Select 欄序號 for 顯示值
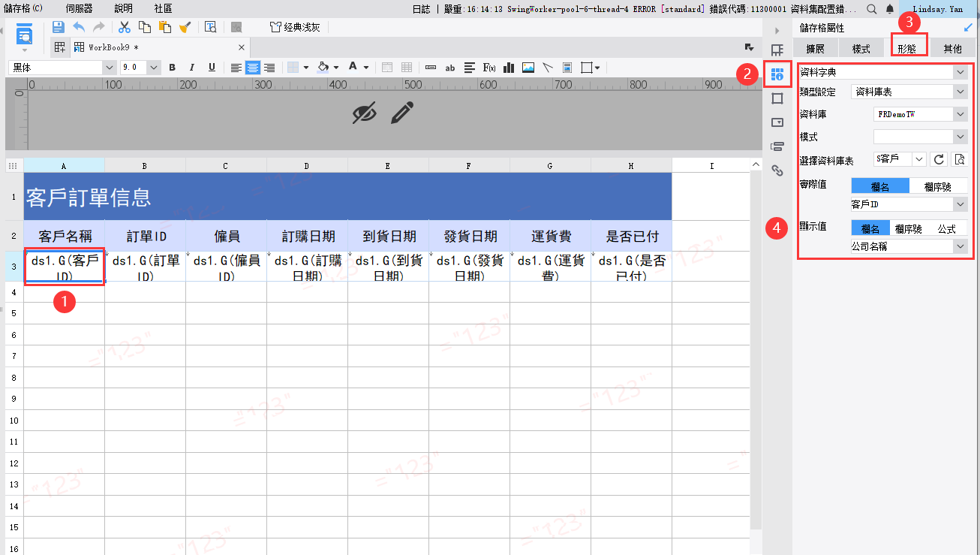Viewport: 980px width, 555px height. [909, 228]
